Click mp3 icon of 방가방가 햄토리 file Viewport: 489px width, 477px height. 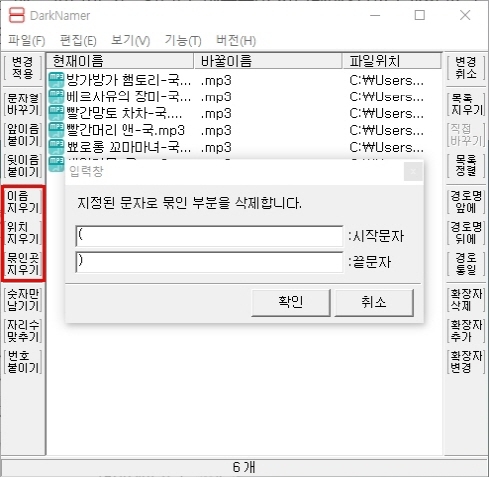pyautogui.click(x=56, y=80)
